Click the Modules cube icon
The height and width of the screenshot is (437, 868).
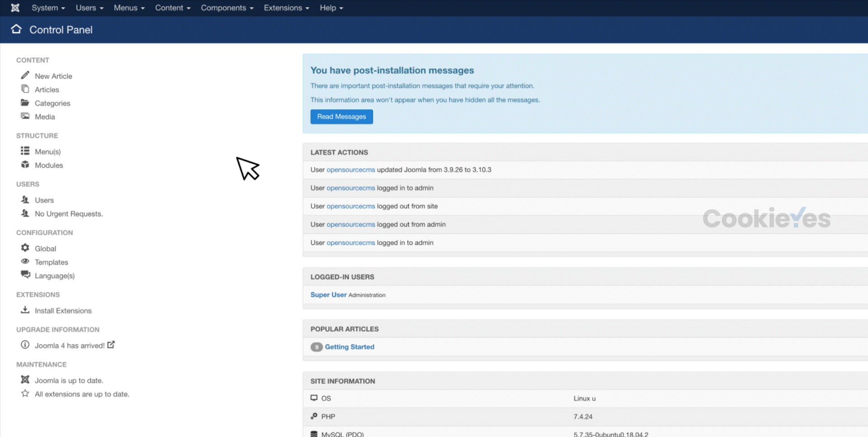tap(25, 164)
